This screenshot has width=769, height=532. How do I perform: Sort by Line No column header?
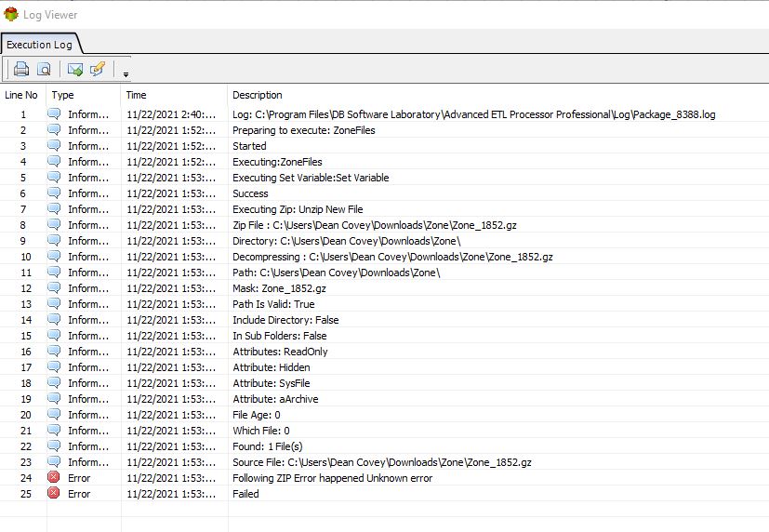(21, 95)
